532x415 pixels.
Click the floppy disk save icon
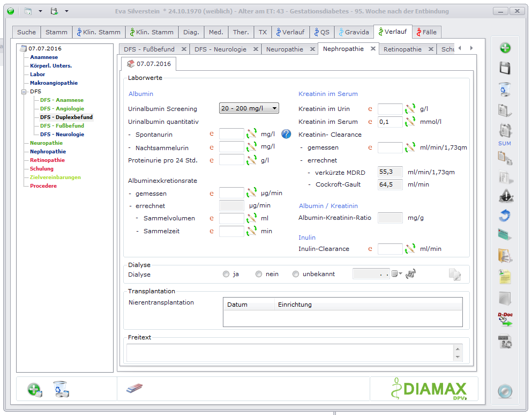[x=505, y=68]
